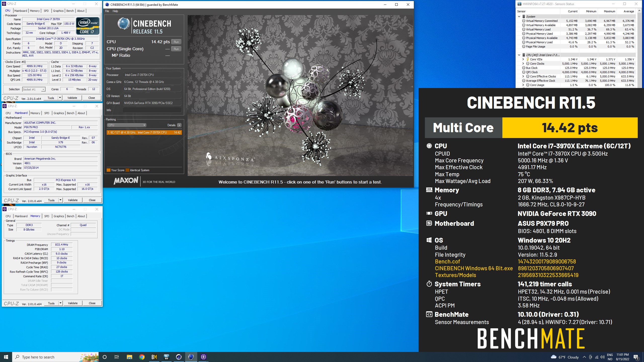Open Wi-Fi network settings in system tray
The width and height of the screenshot is (644, 362).
click(596, 357)
